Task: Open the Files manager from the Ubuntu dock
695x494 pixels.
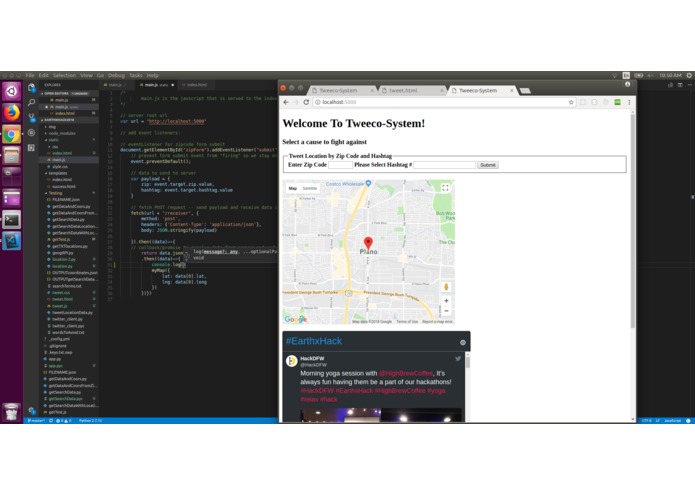Action: tap(12, 156)
